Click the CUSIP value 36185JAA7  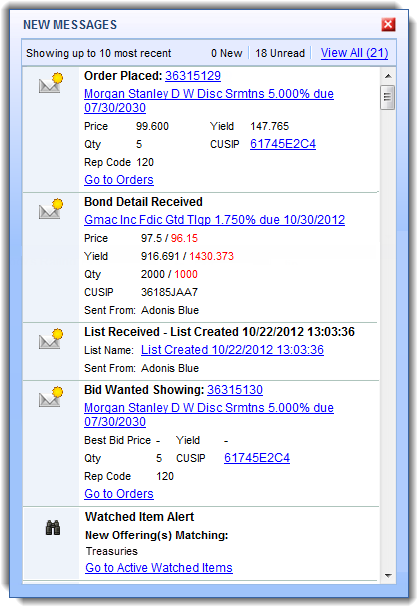[169, 292]
